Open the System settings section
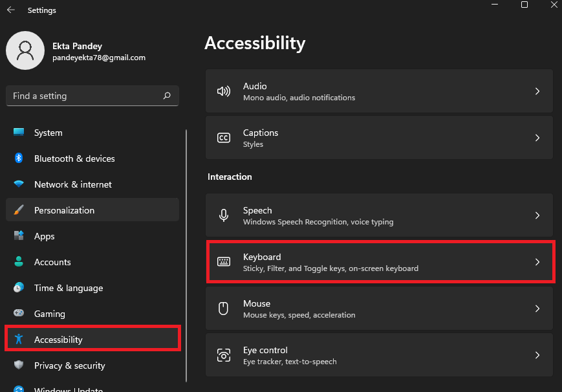Image resolution: width=562 pixels, height=392 pixels. [49, 133]
